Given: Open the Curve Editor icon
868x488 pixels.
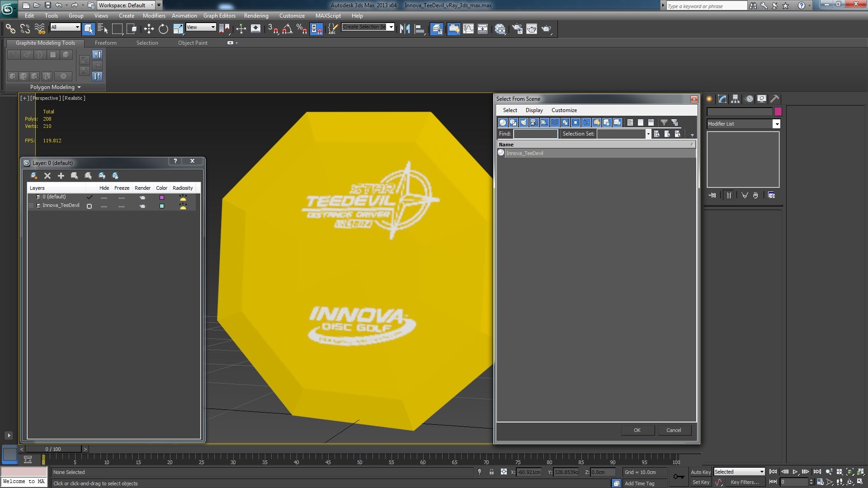Looking at the screenshot, I should coord(468,29).
